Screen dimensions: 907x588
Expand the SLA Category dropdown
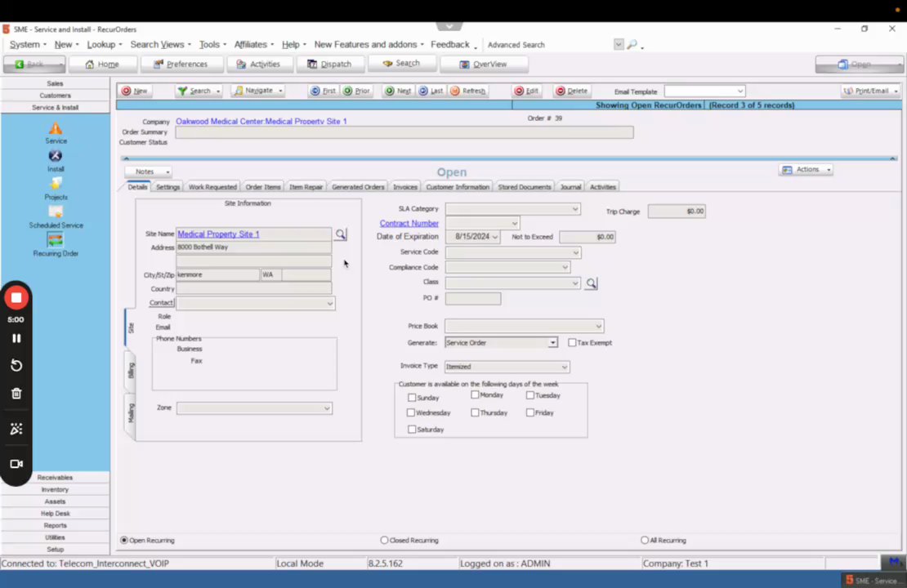click(x=575, y=209)
